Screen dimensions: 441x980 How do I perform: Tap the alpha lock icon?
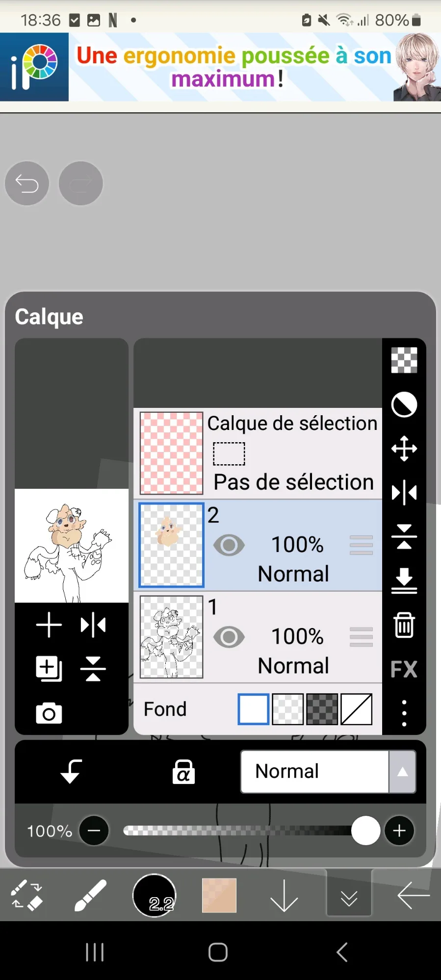tap(183, 772)
